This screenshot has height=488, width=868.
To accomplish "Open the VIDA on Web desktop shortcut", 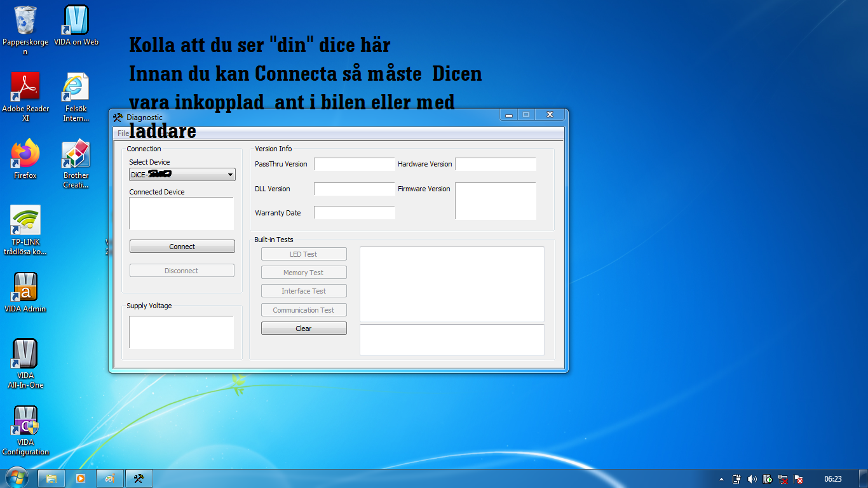I will point(76,25).
